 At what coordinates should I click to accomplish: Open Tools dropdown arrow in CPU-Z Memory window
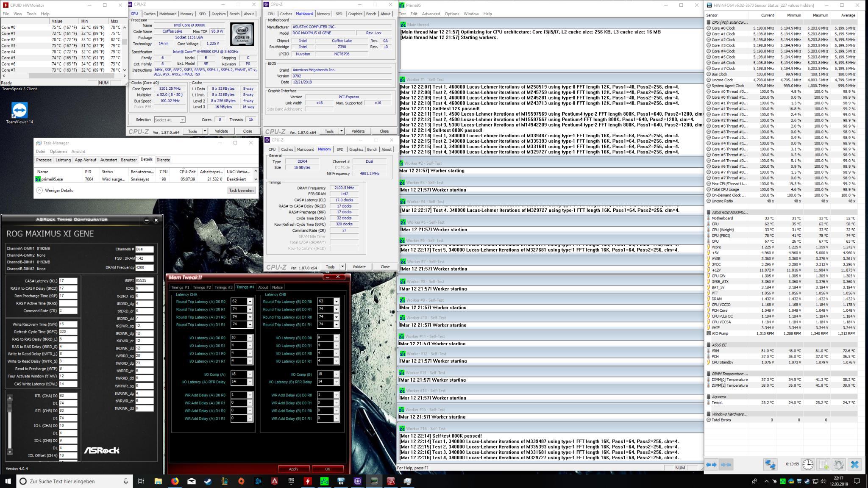pyautogui.click(x=342, y=267)
